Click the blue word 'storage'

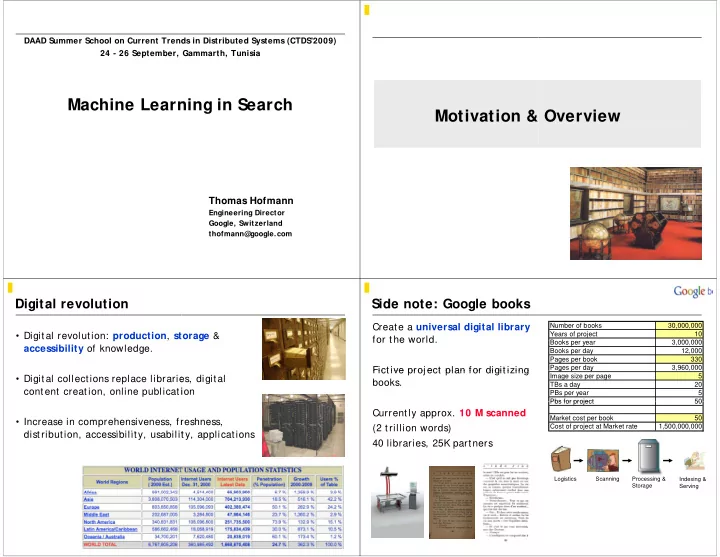[x=191, y=336]
